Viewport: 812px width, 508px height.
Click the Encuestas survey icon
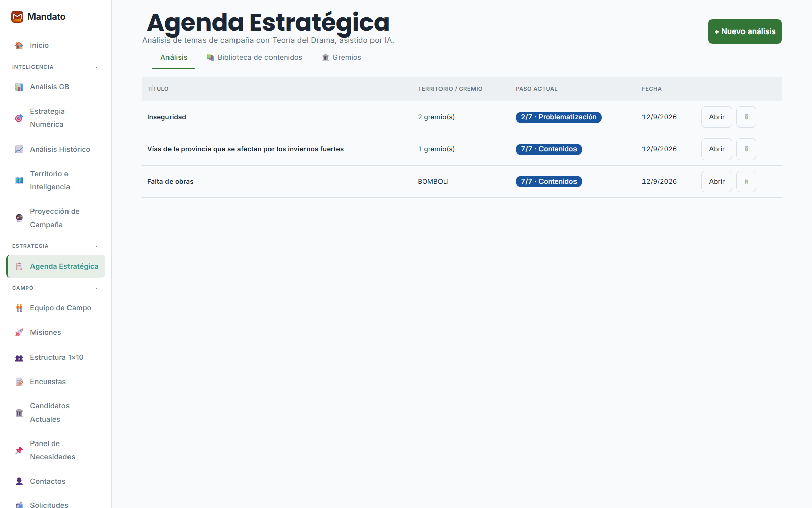tap(19, 382)
